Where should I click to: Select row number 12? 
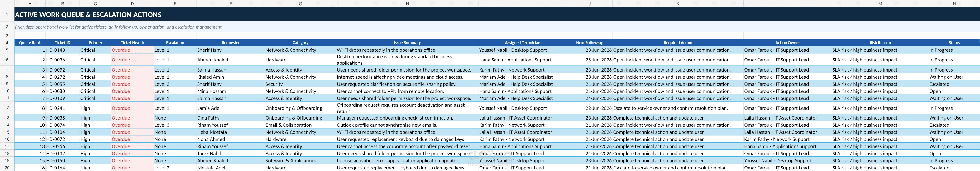(7, 108)
